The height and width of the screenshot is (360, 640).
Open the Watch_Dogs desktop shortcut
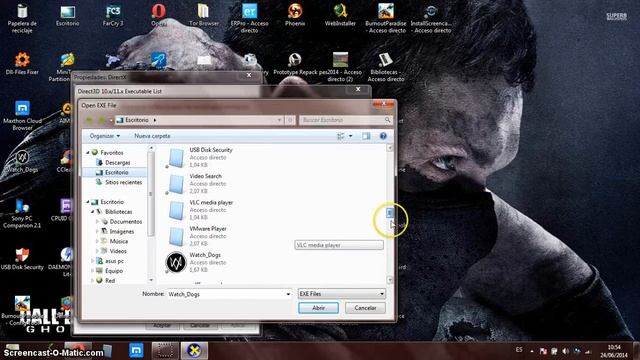tap(22, 161)
